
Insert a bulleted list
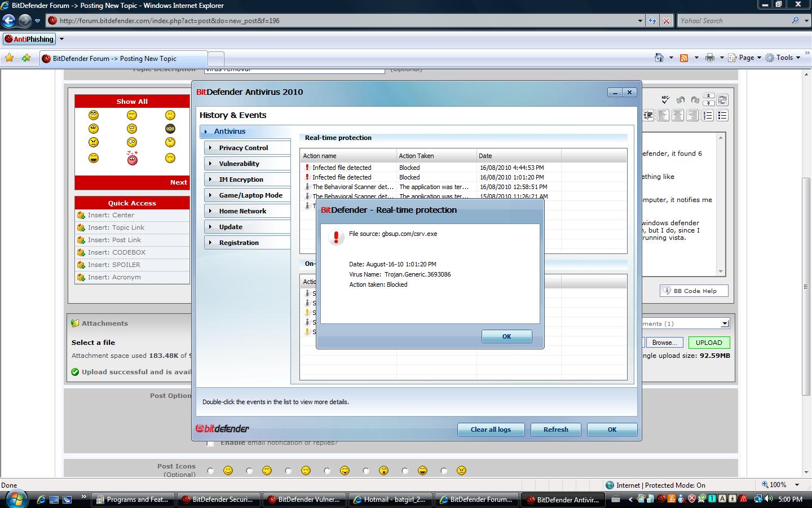pyautogui.click(x=722, y=115)
